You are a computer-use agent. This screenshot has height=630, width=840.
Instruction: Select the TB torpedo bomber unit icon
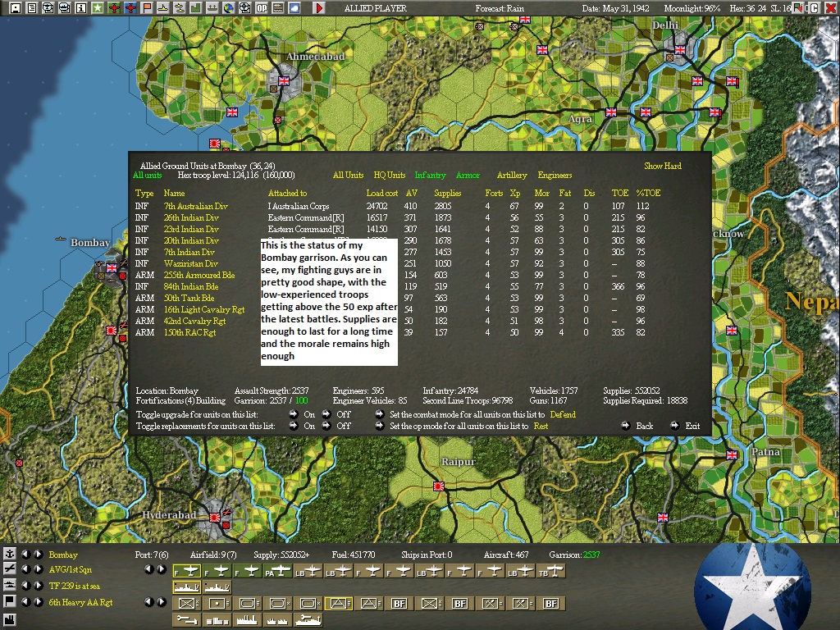[x=552, y=572]
